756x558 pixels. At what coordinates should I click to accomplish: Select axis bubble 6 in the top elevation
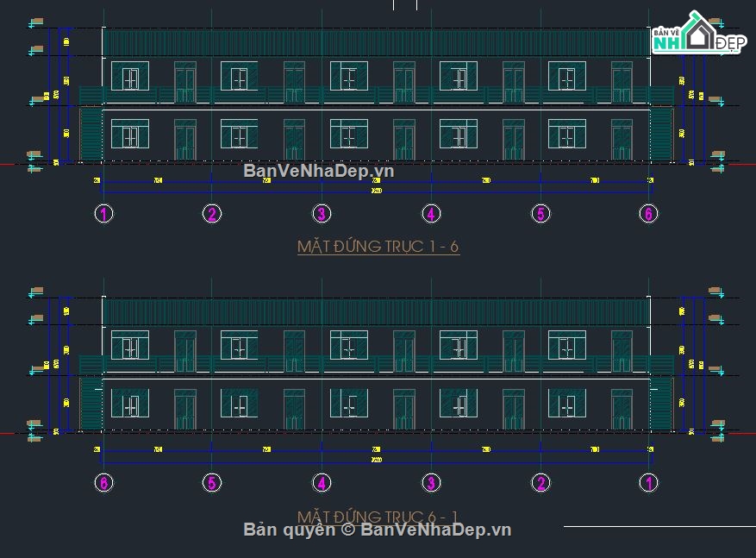click(649, 214)
